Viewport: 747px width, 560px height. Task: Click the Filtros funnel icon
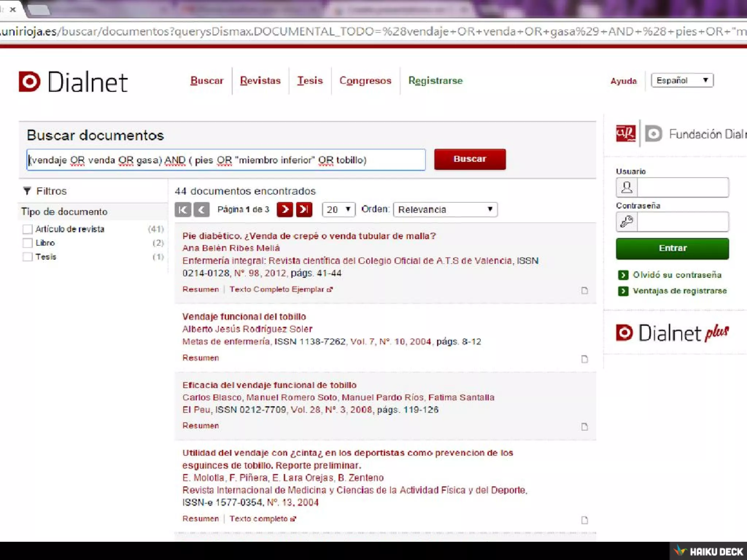click(x=27, y=191)
